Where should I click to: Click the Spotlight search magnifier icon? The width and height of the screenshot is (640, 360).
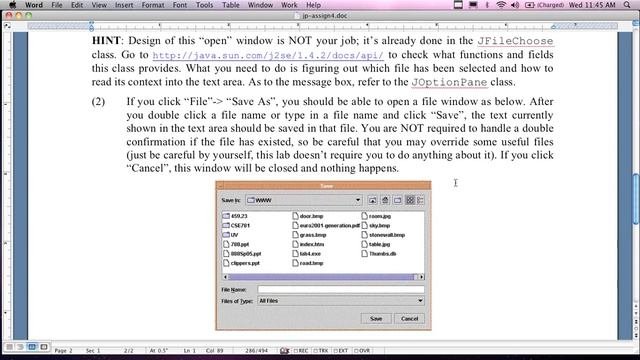click(627, 5)
